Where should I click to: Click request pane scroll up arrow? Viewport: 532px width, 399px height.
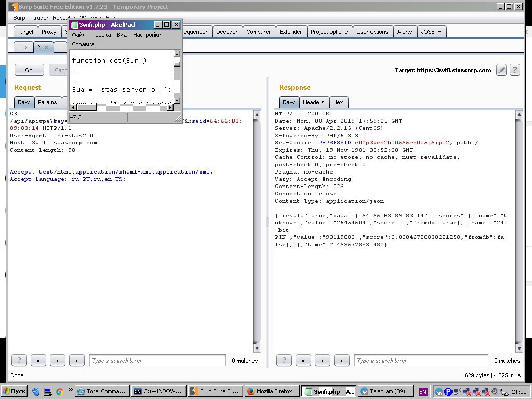257,115
